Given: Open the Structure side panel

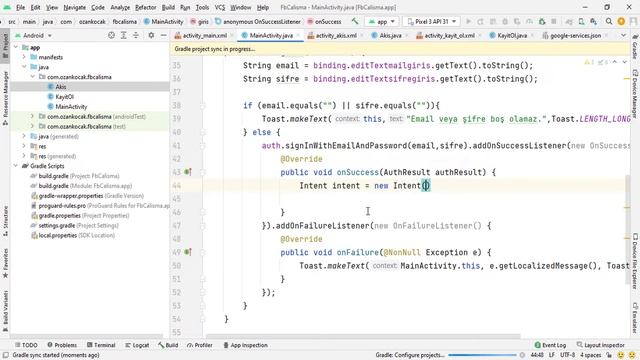Looking at the screenshot, I should (5, 221).
